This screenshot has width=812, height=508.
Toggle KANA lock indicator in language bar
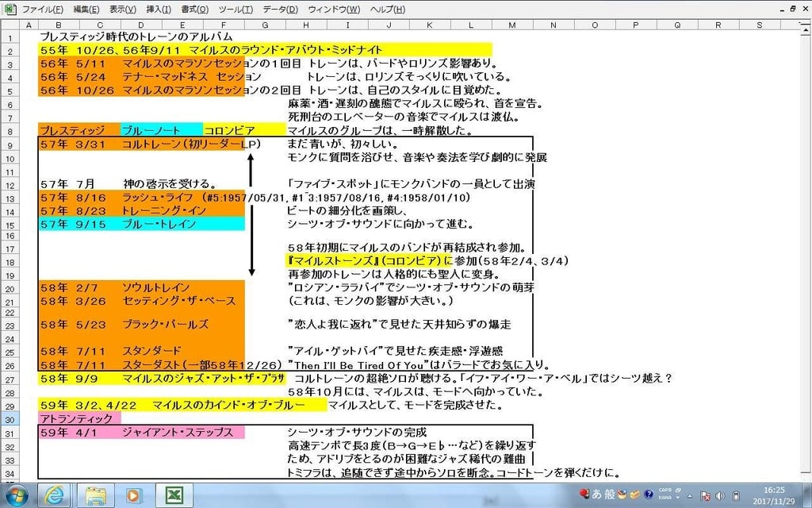click(x=665, y=497)
